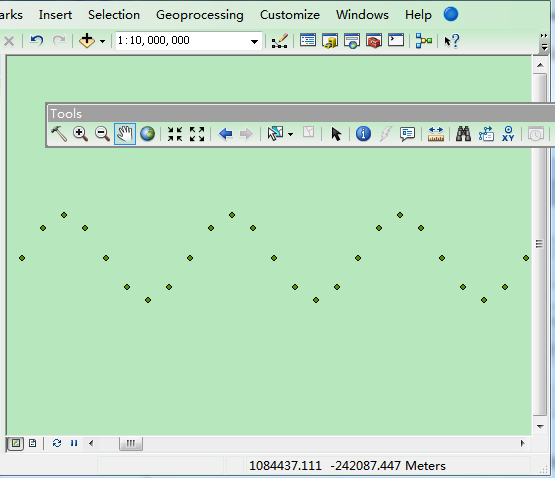Open the Find binoculars tool

463,134
